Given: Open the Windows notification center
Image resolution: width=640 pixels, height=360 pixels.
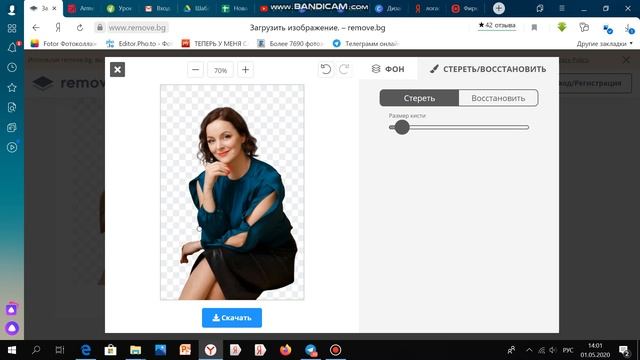Looking at the screenshot, I should tap(624, 350).
